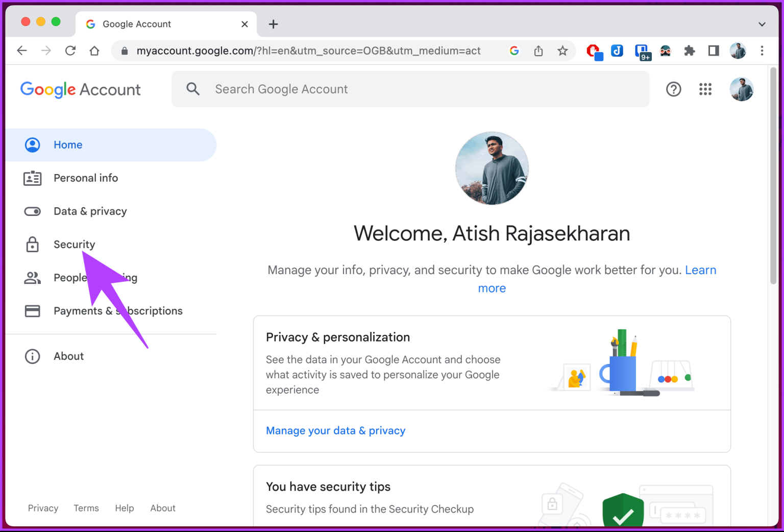Open the Chrome three-dot menu
Image resolution: width=784 pixels, height=532 pixels.
(x=762, y=51)
